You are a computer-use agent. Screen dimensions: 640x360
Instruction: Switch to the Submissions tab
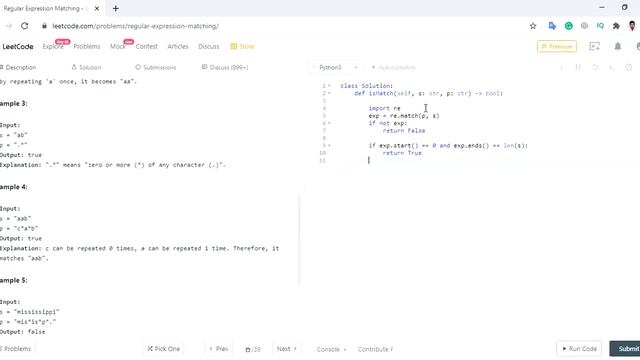(156, 67)
